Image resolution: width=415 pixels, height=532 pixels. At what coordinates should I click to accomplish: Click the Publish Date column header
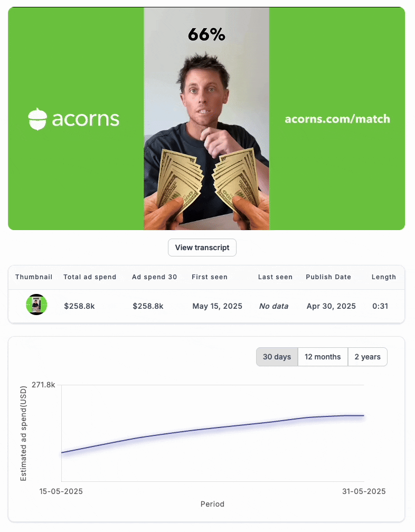[x=328, y=277]
